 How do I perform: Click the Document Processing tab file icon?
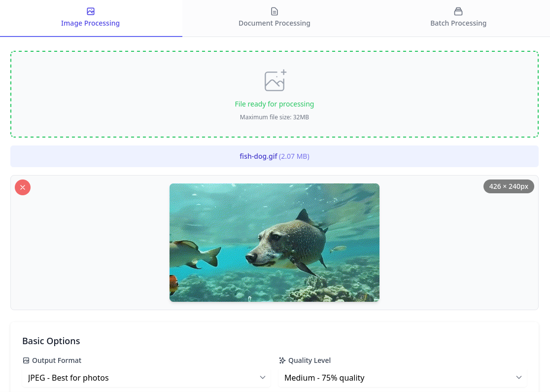click(275, 11)
